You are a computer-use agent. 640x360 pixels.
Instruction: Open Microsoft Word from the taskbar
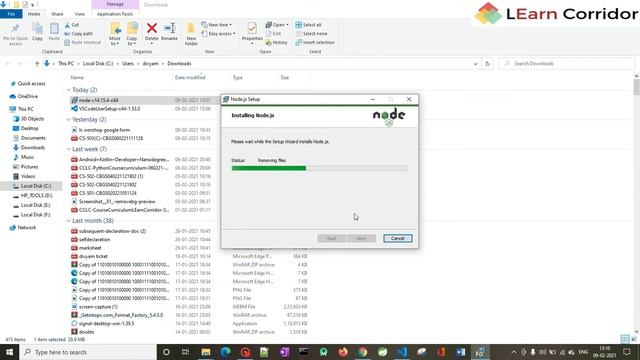461,352
